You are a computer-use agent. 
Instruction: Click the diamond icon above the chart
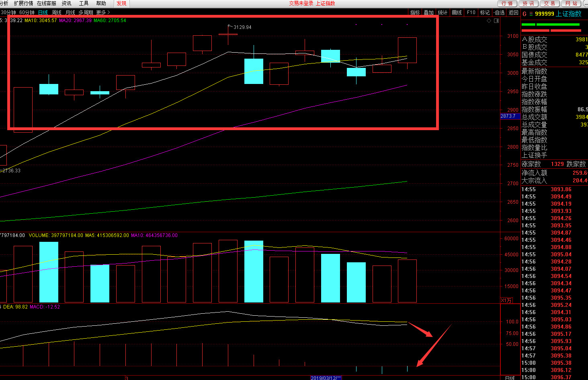click(x=489, y=20)
